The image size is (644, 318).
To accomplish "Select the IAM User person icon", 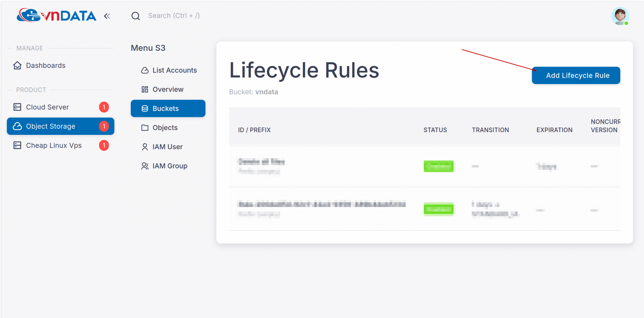I will 145,147.
